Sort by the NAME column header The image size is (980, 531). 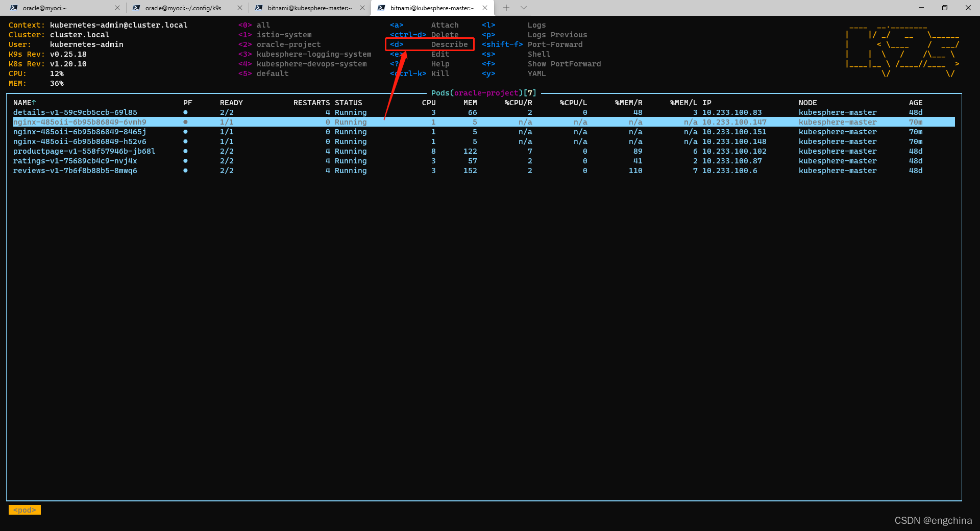pos(24,103)
